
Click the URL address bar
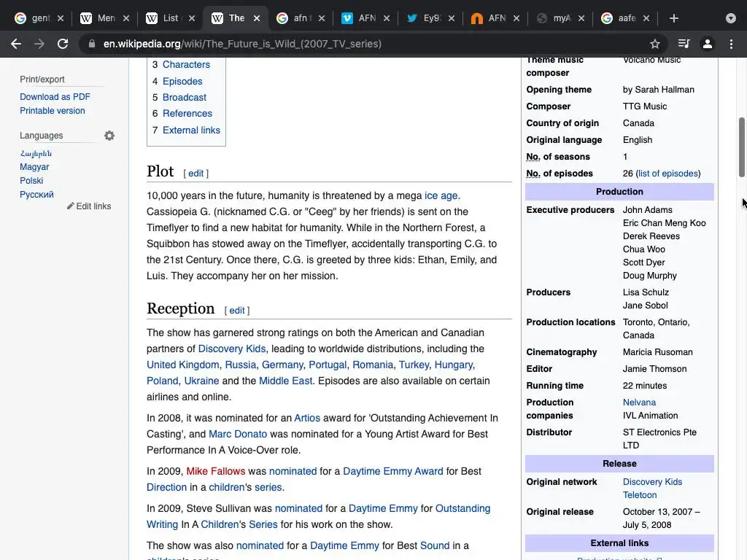click(371, 44)
